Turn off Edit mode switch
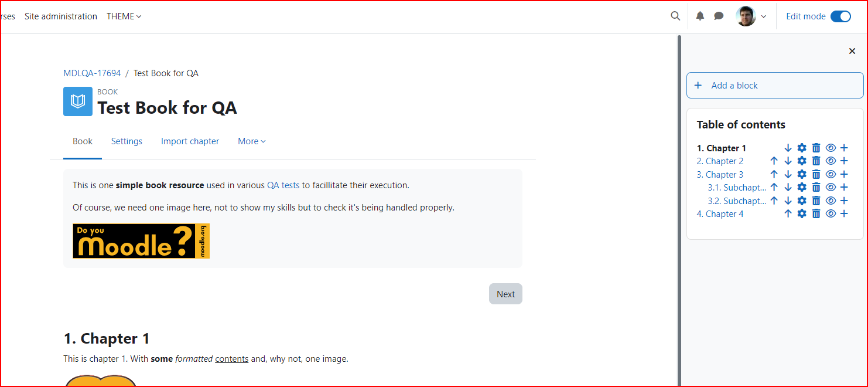The height and width of the screenshot is (387, 868). (840, 16)
